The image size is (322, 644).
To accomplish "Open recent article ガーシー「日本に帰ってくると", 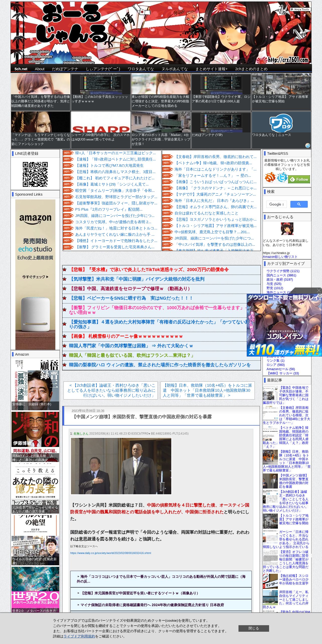I will (x=287, y=539).
